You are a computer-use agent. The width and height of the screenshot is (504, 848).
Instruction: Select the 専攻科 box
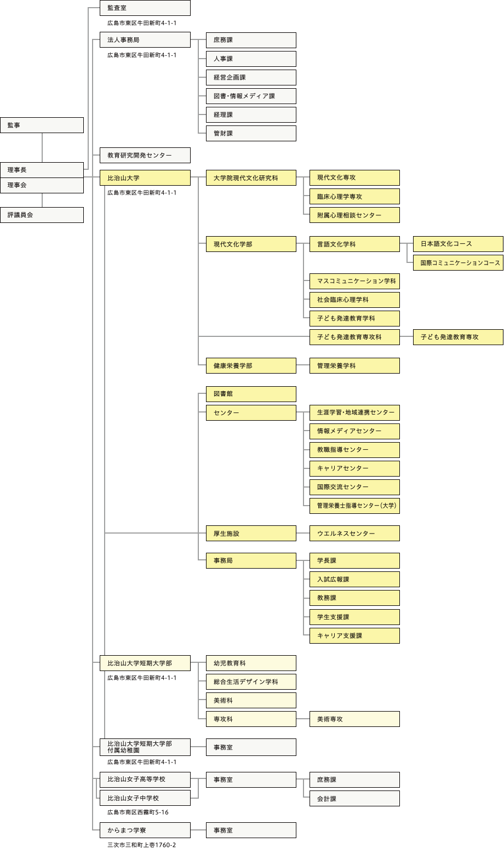tap(251, 719)
